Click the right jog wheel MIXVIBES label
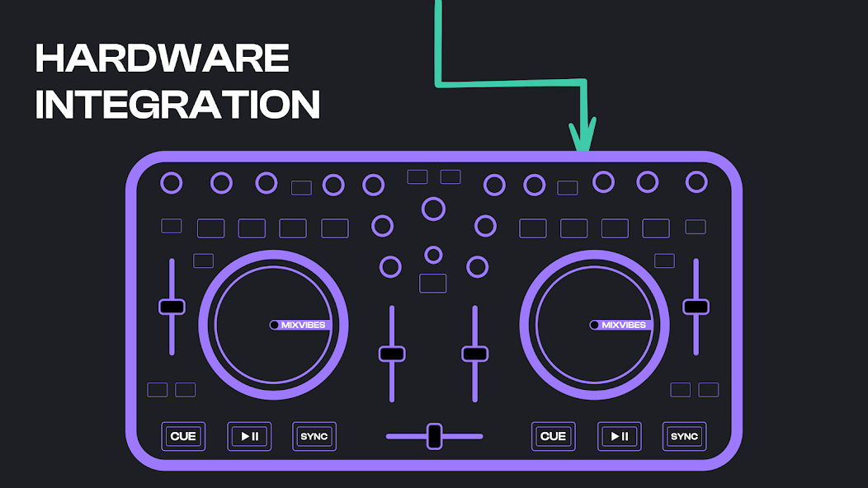Screen dimensions: 868x488 pos(623,325)
